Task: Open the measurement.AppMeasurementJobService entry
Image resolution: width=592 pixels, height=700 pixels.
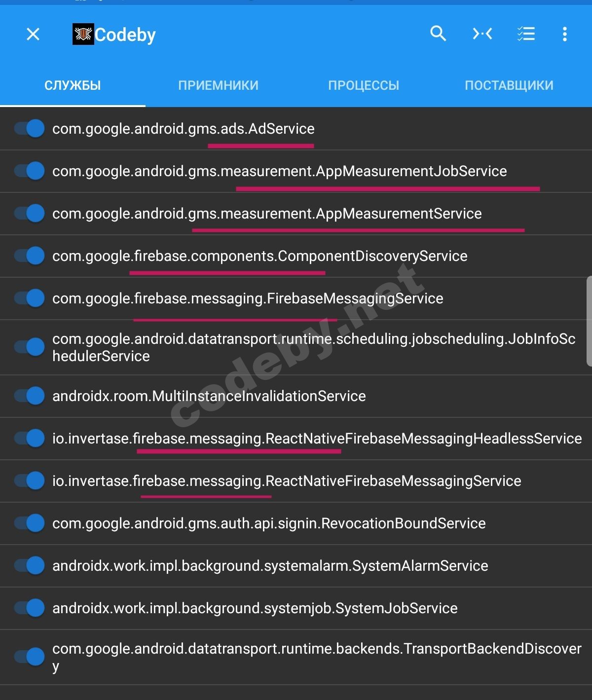Action: (x=280, y=171)
